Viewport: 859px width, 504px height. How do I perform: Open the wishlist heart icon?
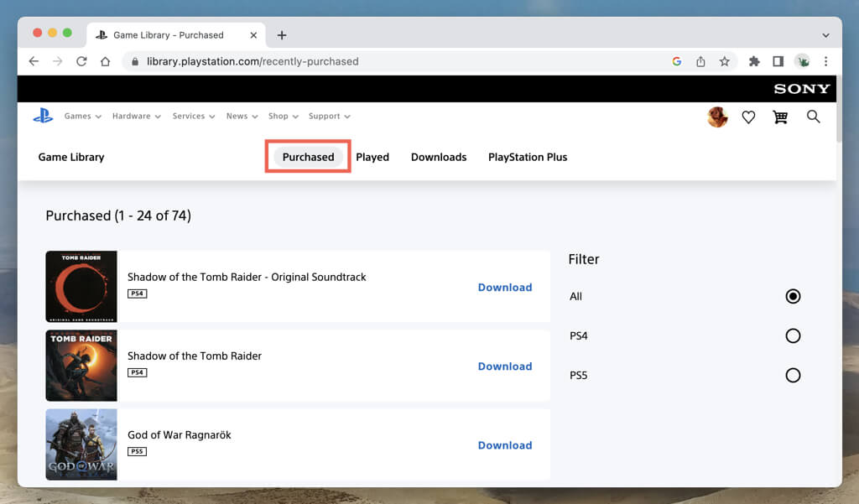(x=748, y=117)
